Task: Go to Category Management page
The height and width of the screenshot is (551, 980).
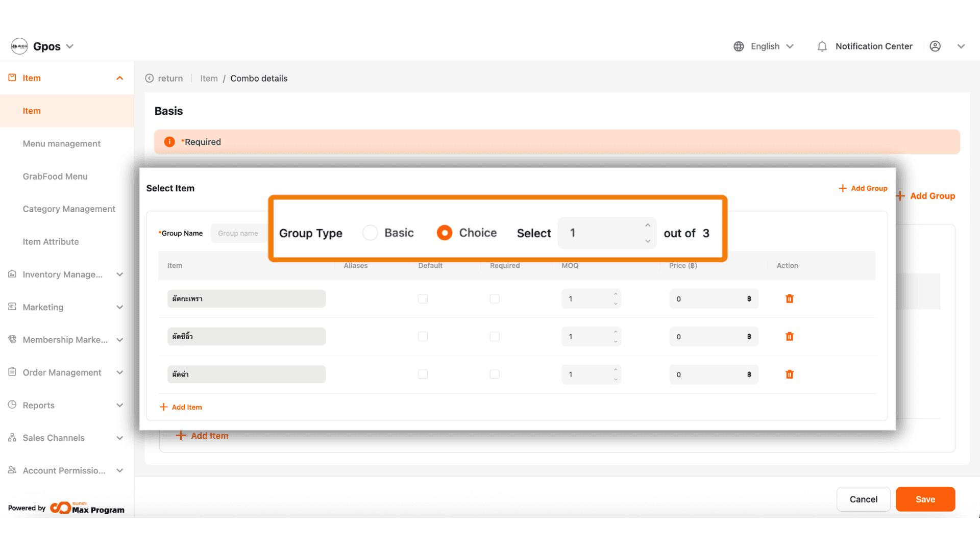Action: point(69,209)
